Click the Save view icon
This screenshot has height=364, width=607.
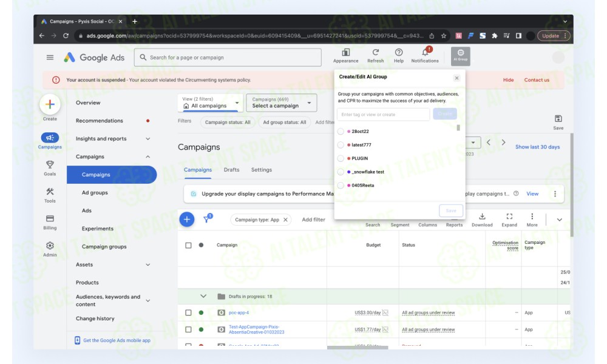[558, 119]
